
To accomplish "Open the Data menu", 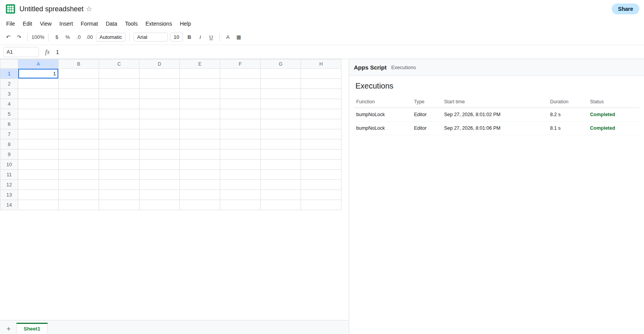I will 111,24.
